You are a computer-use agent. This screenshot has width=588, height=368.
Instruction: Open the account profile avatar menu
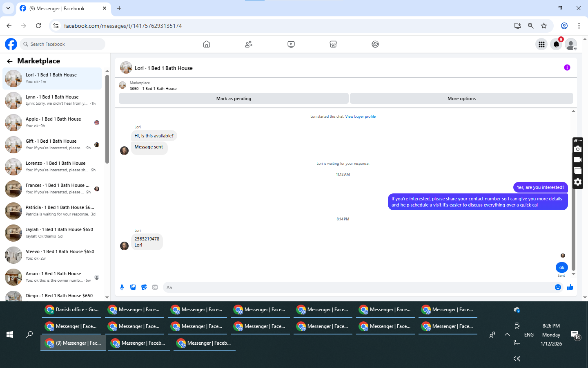(571, 44)
